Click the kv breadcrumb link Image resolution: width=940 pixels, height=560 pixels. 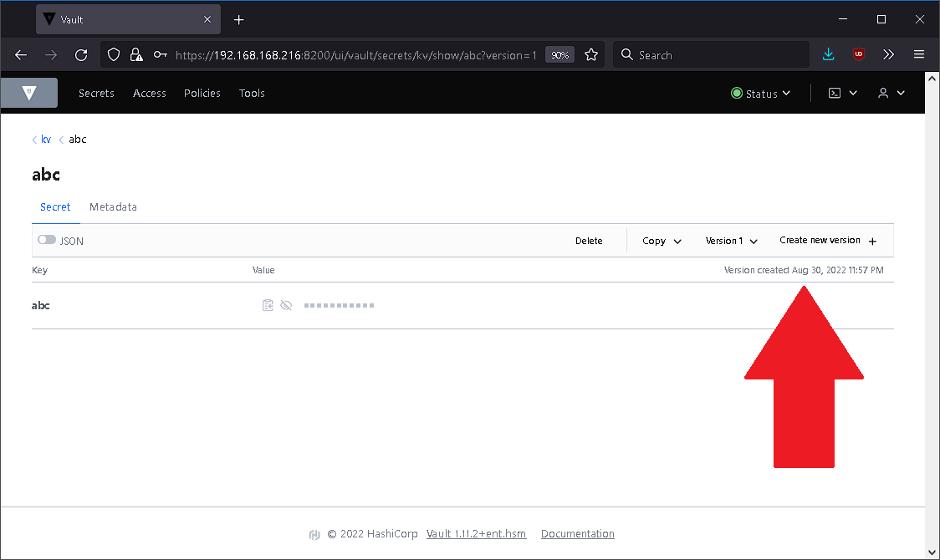pyautogui.click(x=46, y=139)
